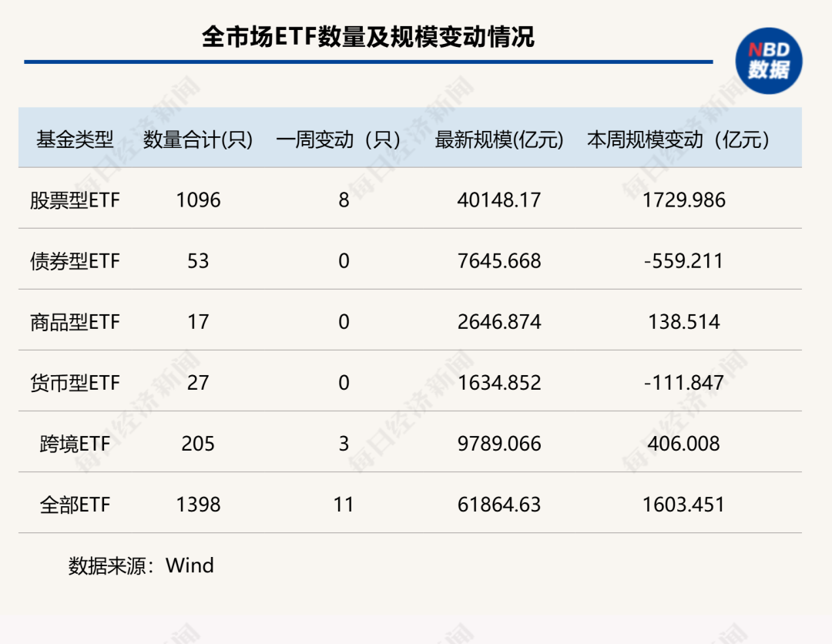
Task: Click the -559.211 weekly change value
Action: tap(683, 261)
